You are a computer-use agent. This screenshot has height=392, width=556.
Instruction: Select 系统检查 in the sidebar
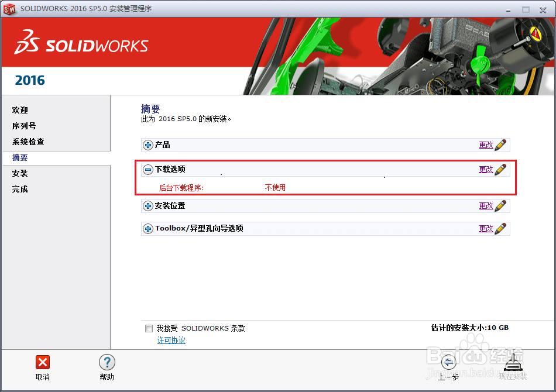coord(28,142)
